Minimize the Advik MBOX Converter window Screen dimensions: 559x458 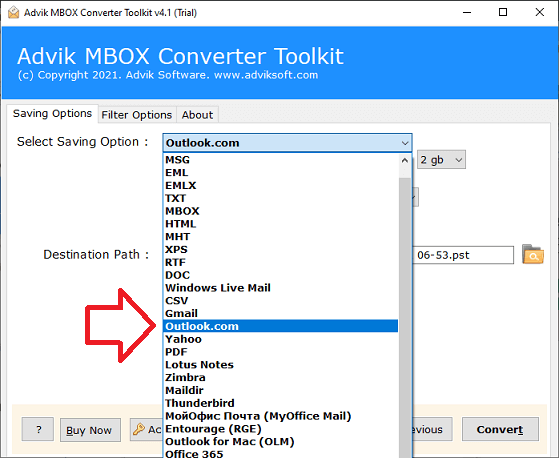pyautogui.click(x=467, y=12)
